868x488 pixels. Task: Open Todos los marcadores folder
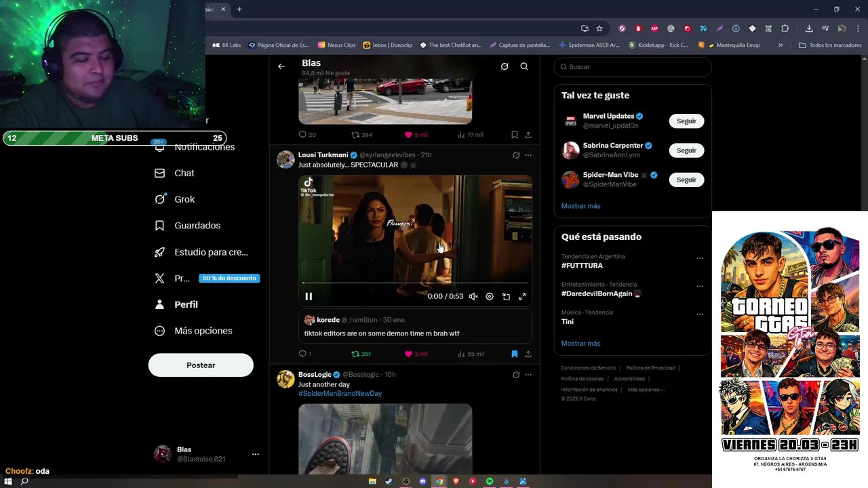(830, 45)
